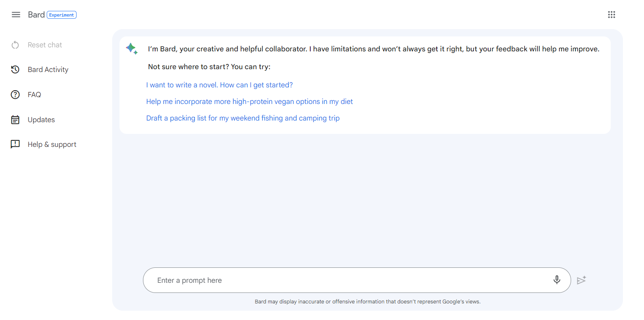Focus the 'Enter a prompt here' field
The width and height of the screenshot is (644, 320).
pos(357,280)
